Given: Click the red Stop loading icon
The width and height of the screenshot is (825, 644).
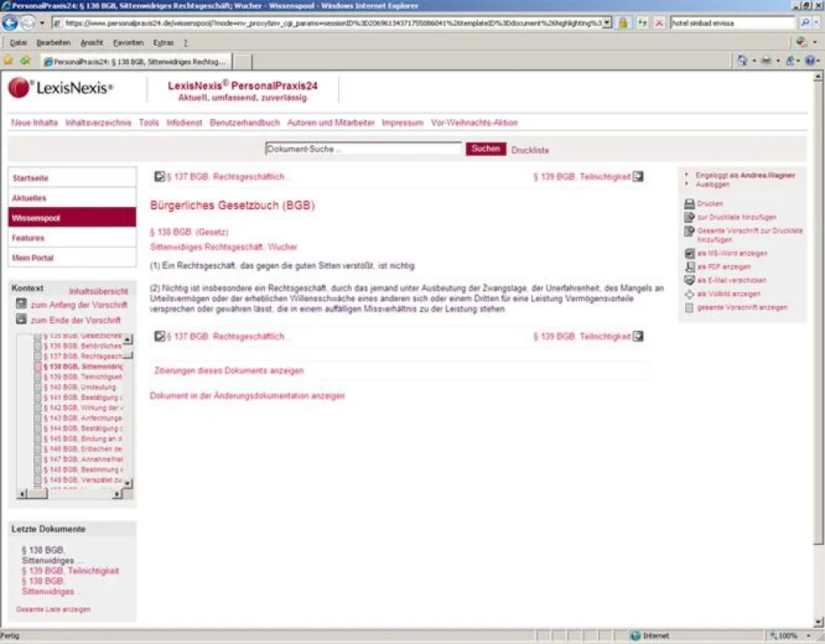Looking at the screenshot, I should point(659,23).
